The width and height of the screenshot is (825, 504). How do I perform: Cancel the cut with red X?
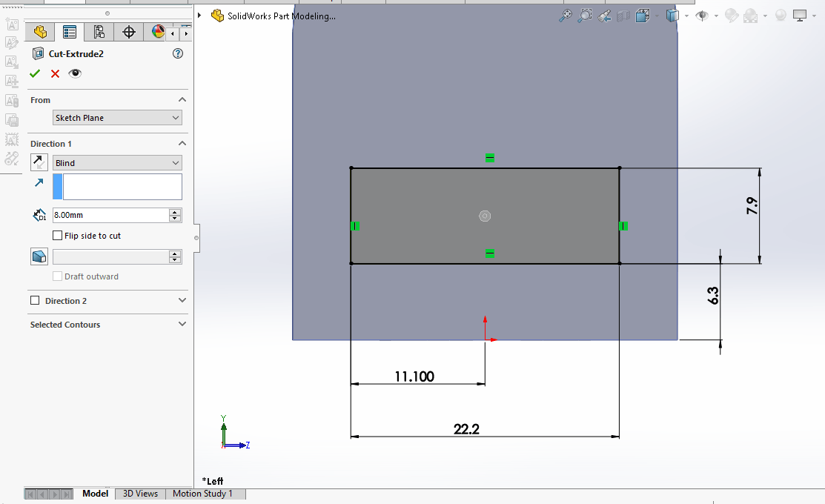(x=55, y=73)
